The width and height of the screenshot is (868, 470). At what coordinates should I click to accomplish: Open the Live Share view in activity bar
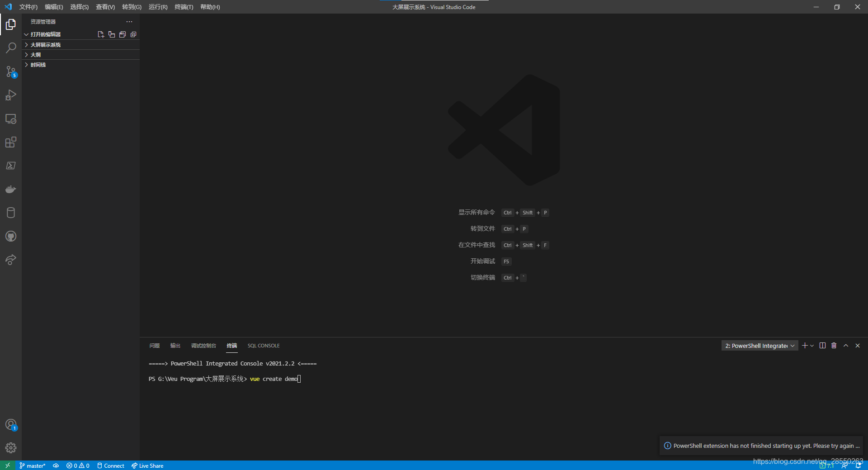(11, 260)
